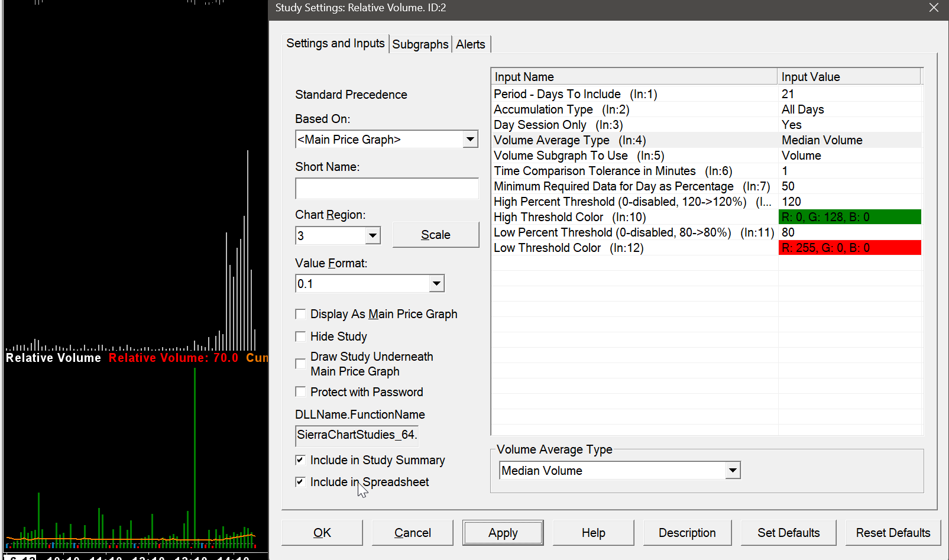Viewport: 949px width, 560px height.
Task: Close the Study Settings dialog
Action: tap(934, 8)
